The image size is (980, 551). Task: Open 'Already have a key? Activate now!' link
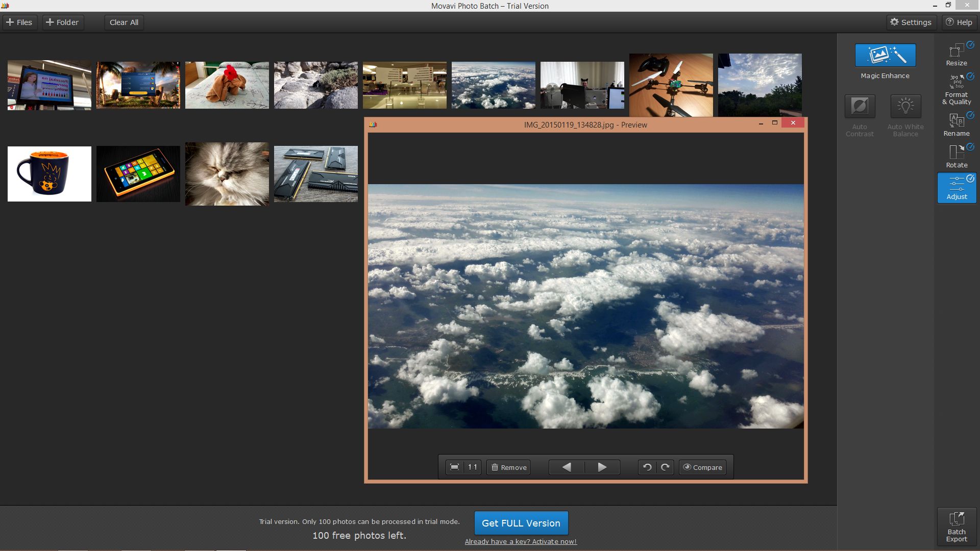[521, 542]
